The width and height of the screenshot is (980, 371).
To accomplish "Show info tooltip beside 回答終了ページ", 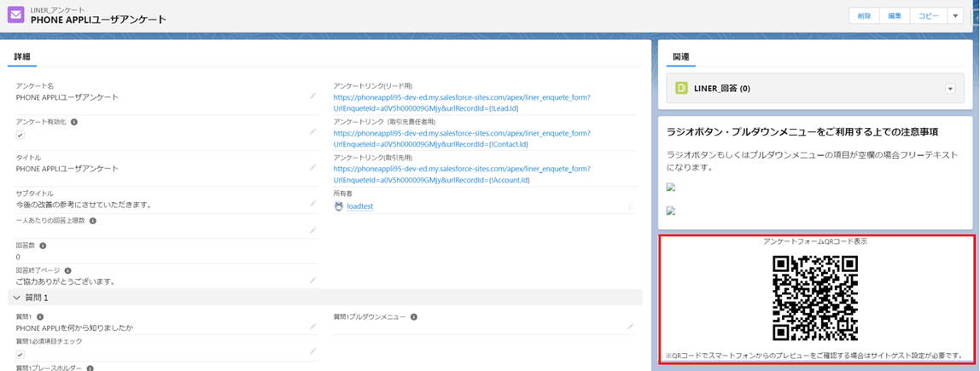I will tap(67, 270).
